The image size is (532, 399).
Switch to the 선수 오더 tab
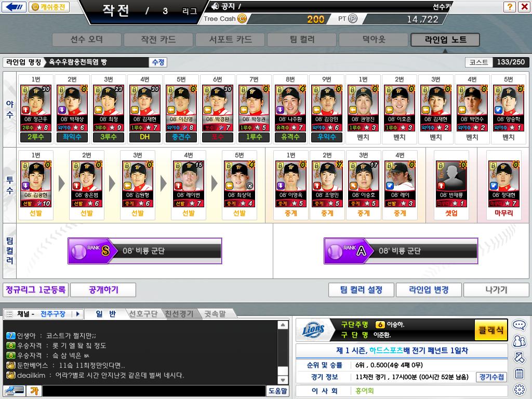pos(87,39)
